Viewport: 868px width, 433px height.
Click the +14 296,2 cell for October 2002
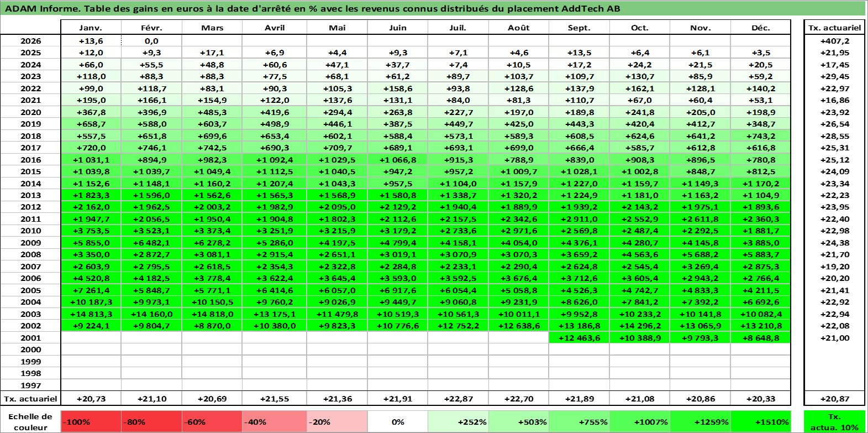(640, 326)
